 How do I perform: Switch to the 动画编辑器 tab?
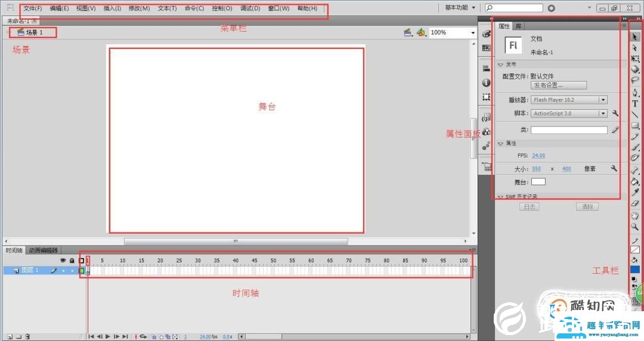point(43,250)
